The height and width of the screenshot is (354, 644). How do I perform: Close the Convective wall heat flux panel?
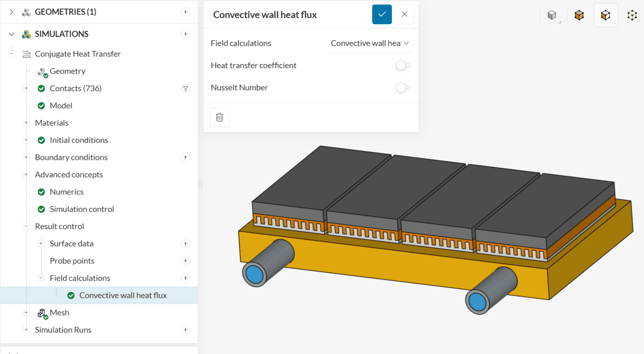404,15
